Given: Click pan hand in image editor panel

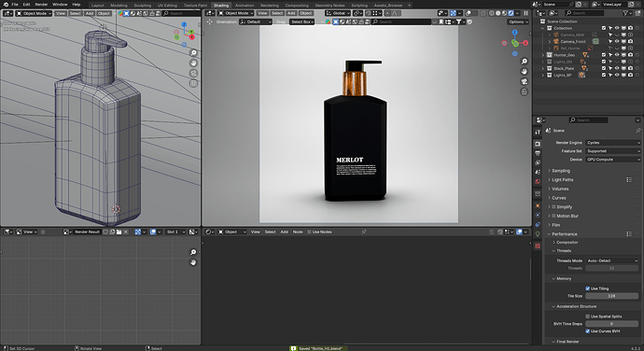Looking at the screenshot, I should 193,262.
